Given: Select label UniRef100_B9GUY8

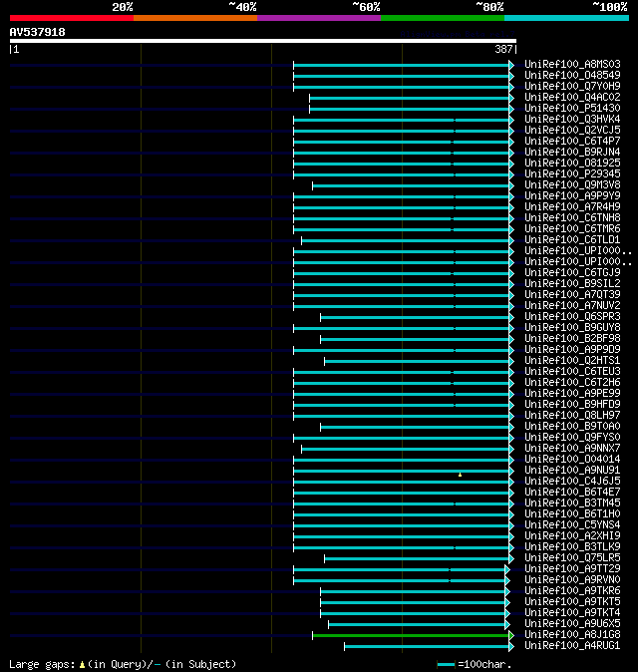Looking at the screenshot, I should coord(572,327).
